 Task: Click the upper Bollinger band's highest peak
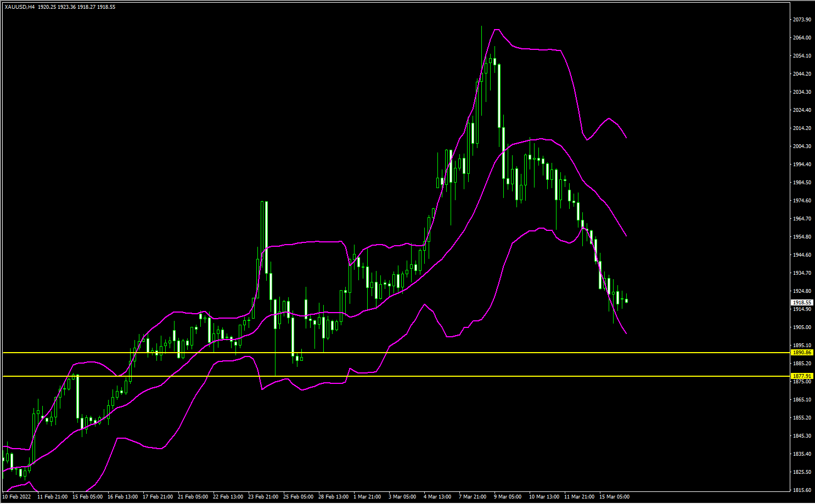click(x=496, y=30)
